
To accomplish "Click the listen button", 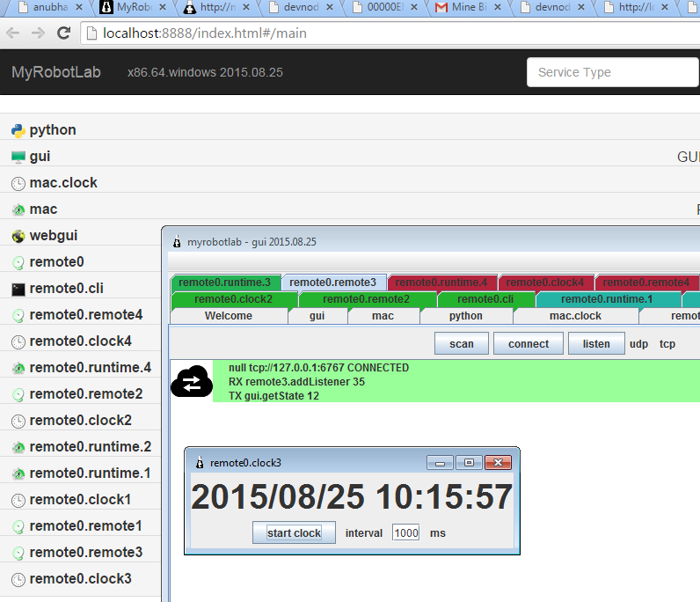I will (x=596, y=343).
